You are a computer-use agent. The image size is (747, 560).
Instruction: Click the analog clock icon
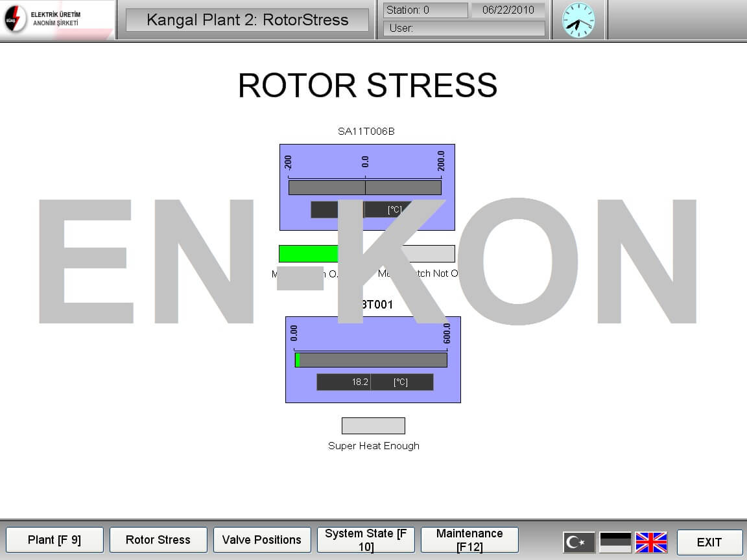click(578, 20)
